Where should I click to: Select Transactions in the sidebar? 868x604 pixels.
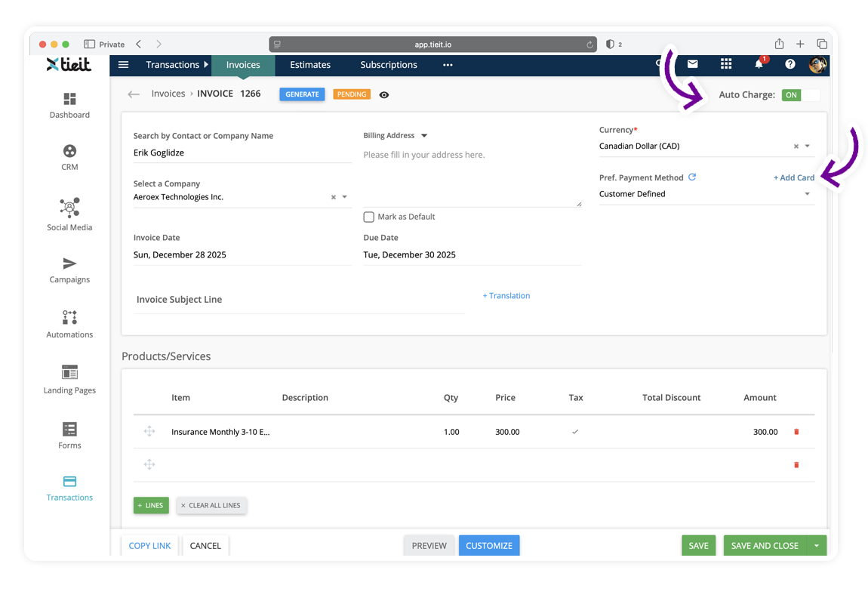pos(69,488)
